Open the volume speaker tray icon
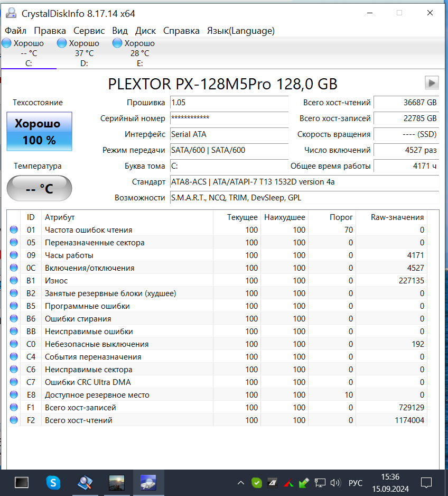 pyautogui.click(x=335, y=483)
